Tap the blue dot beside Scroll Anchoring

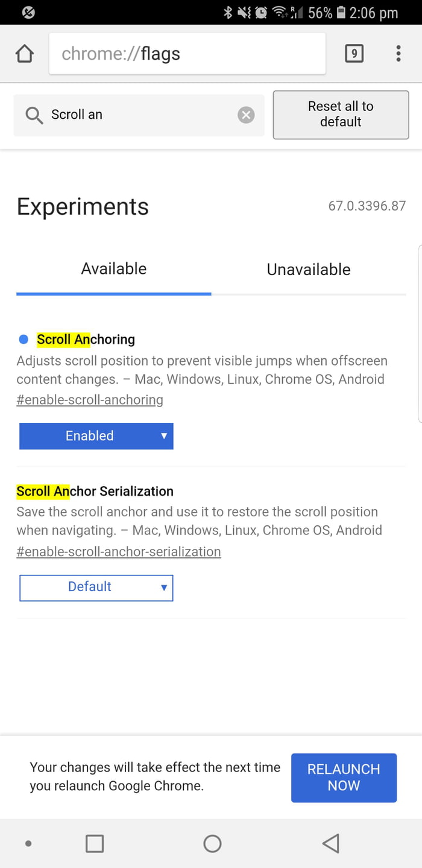pyautogui.click(x=24, y=340)
